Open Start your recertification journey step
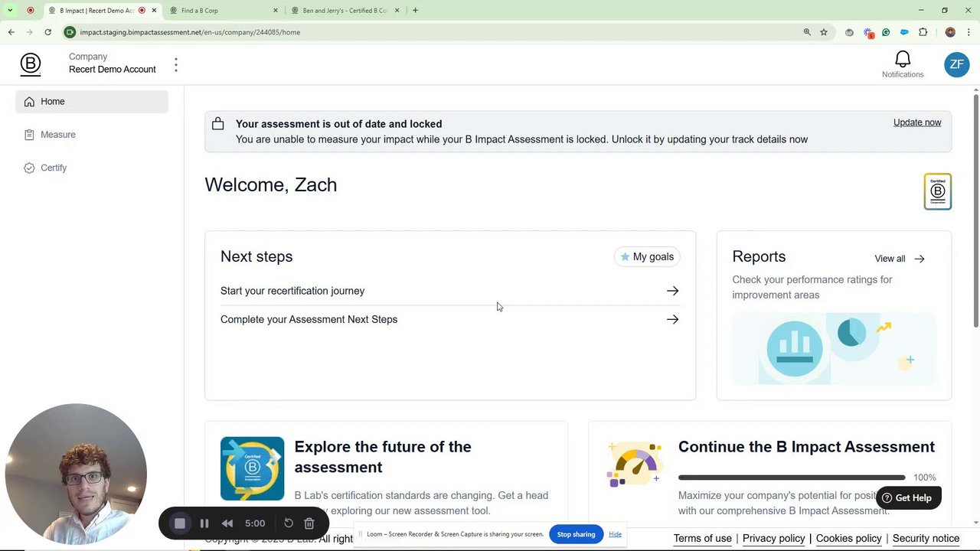980x551 pixels. 449,291
